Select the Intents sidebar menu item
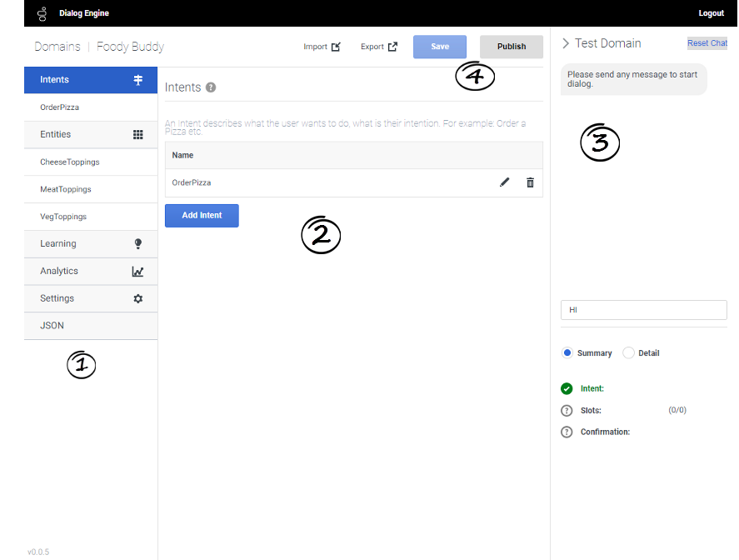 coord(55,80)
